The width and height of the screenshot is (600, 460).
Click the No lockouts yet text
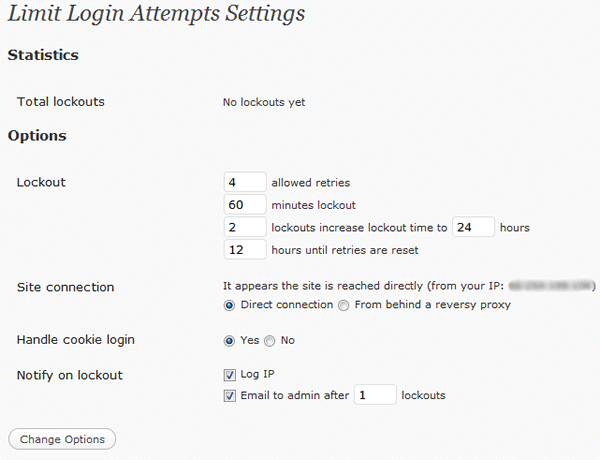click(x=264, y=102)
